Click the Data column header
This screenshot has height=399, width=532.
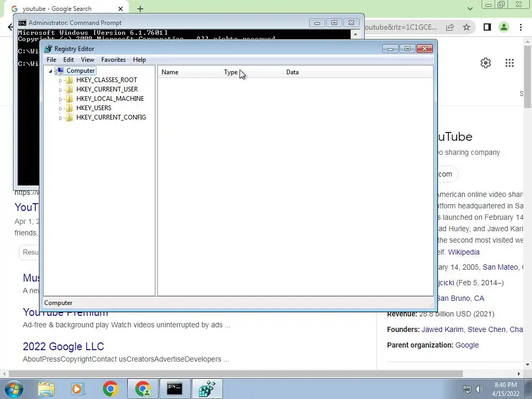(358, 72)
